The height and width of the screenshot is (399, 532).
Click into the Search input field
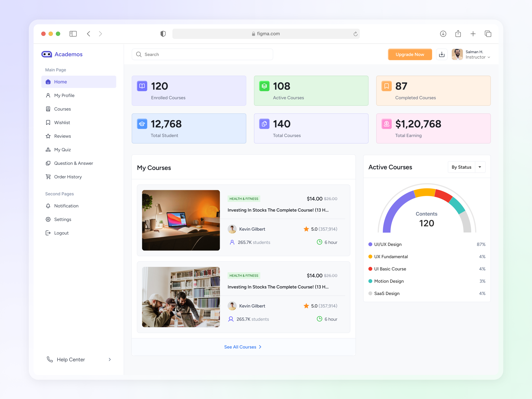pyautogui.click(x=202, y=54)
